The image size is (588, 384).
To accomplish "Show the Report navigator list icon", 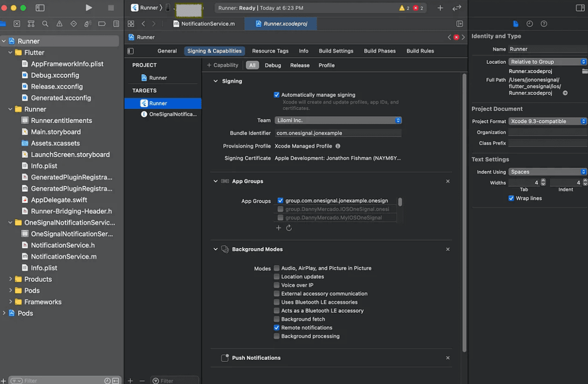I will click(x=116, y=24).
